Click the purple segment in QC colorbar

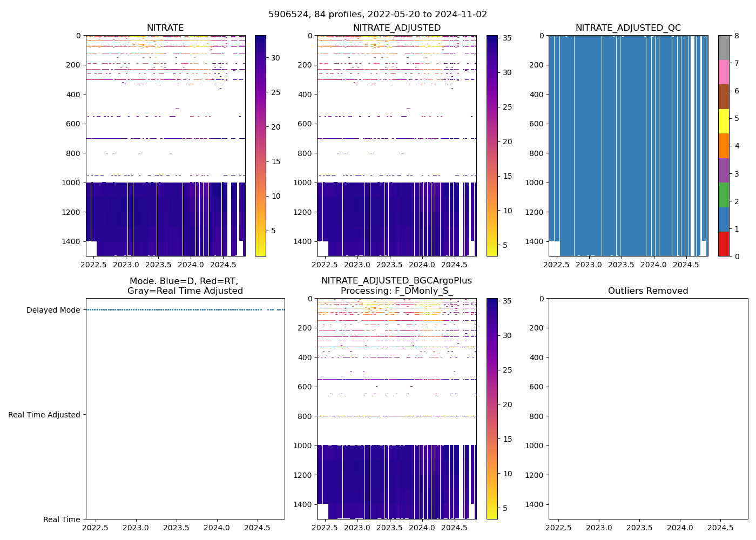[x=724, y=170]
